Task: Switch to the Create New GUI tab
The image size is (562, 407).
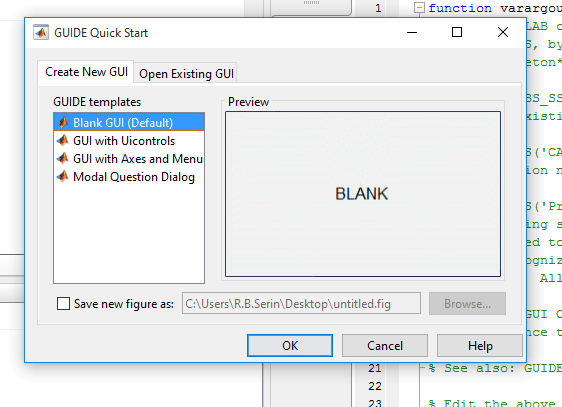Action: coord(86,72)
